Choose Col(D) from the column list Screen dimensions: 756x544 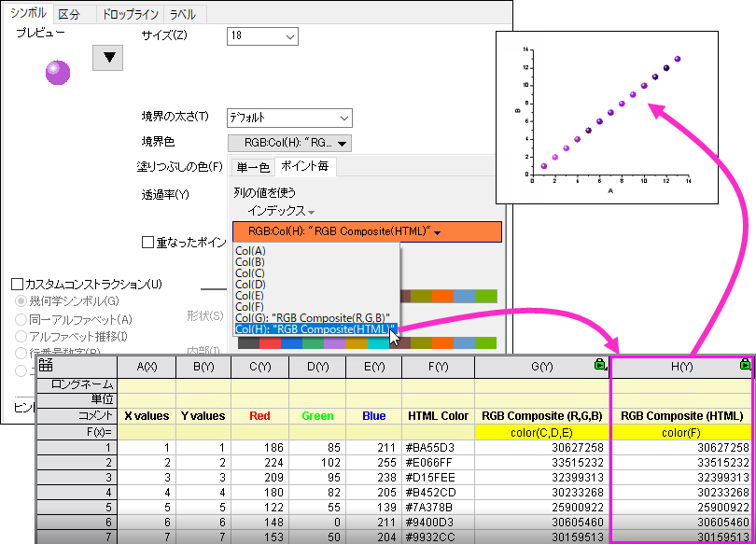coord(250,285)
